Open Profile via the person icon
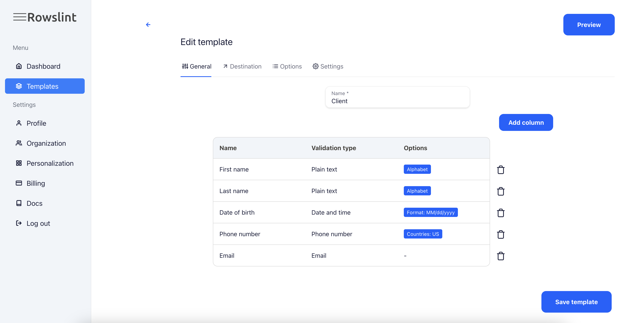The height and width of the screenshot is (323, 644). tap(19, 123)
